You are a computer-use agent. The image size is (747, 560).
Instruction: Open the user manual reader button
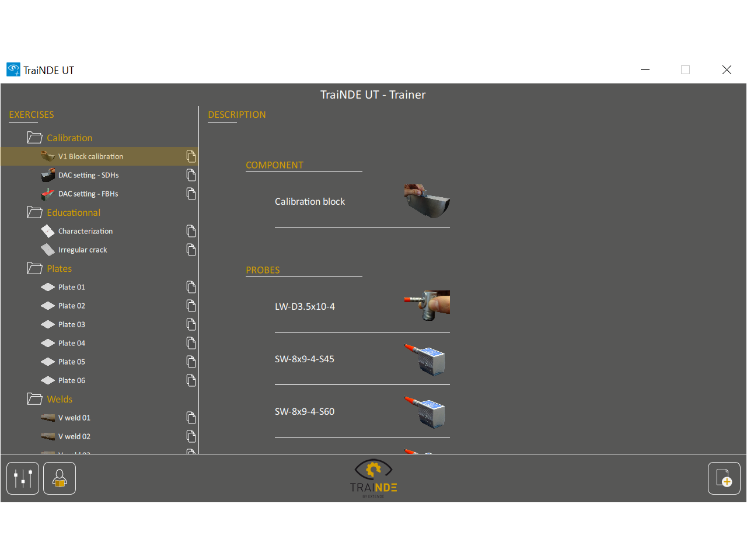[60, 478]
